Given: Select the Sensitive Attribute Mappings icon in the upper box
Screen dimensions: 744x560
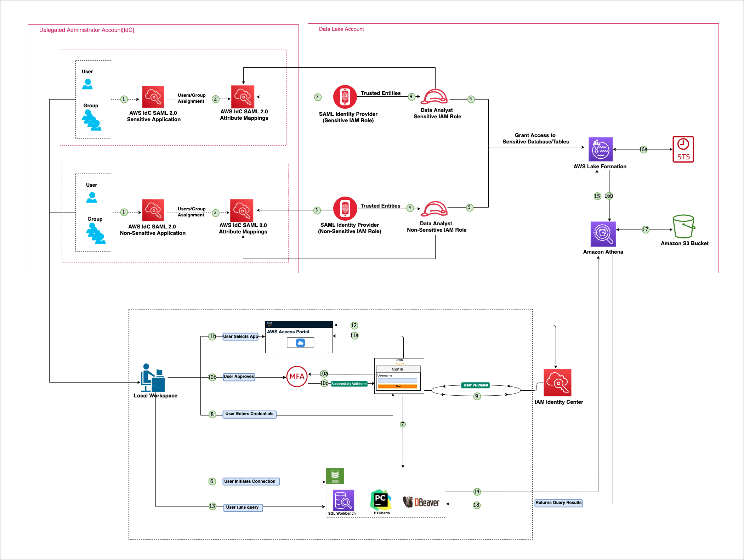Looking at the screenshot, I should coord(243,97).
